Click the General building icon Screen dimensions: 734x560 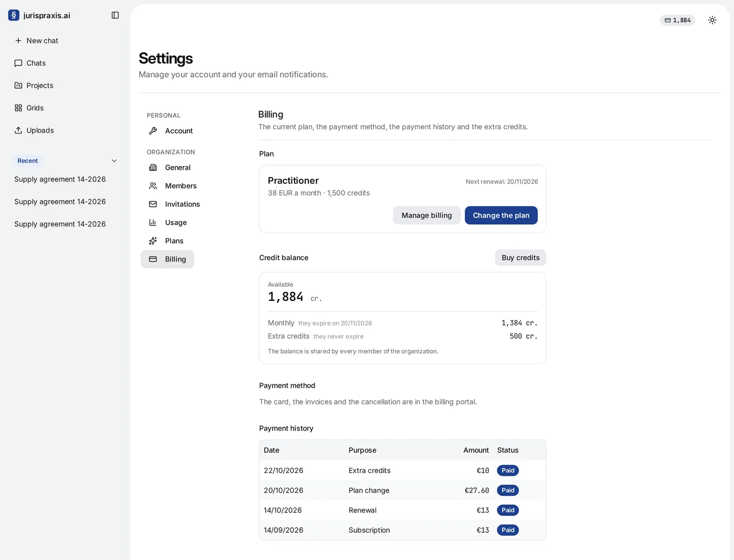pos(153,168)
